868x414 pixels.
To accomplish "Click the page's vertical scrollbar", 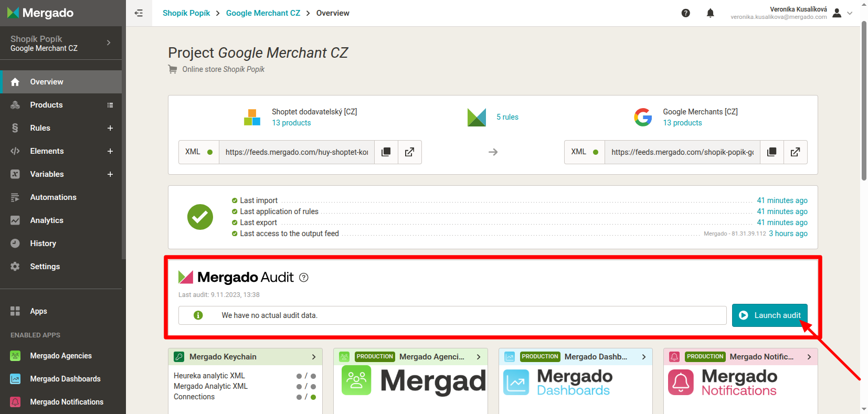I will coord(864,105).
